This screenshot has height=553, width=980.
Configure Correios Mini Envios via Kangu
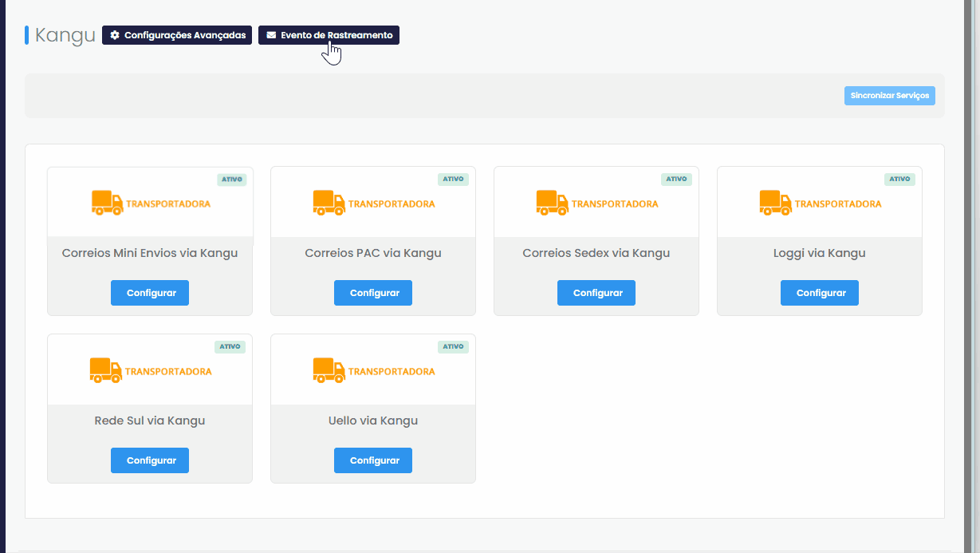150,293
